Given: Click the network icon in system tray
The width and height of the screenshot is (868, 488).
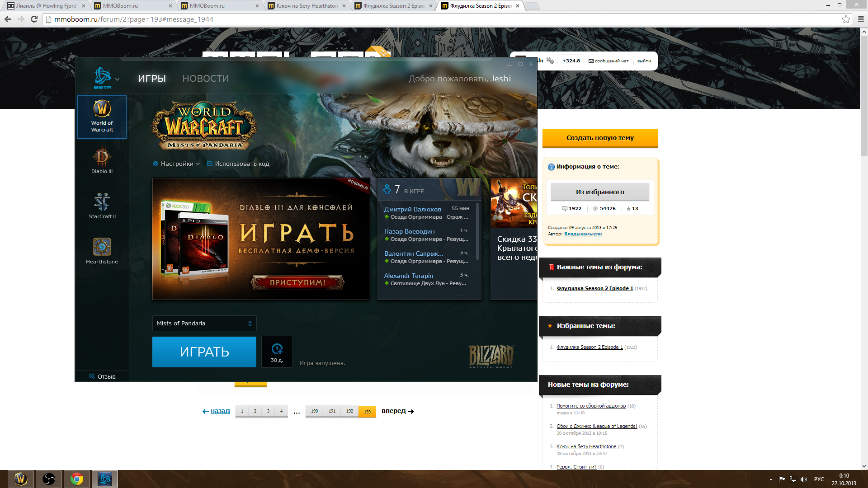Looking at the screenshot, I should (793, 479).
